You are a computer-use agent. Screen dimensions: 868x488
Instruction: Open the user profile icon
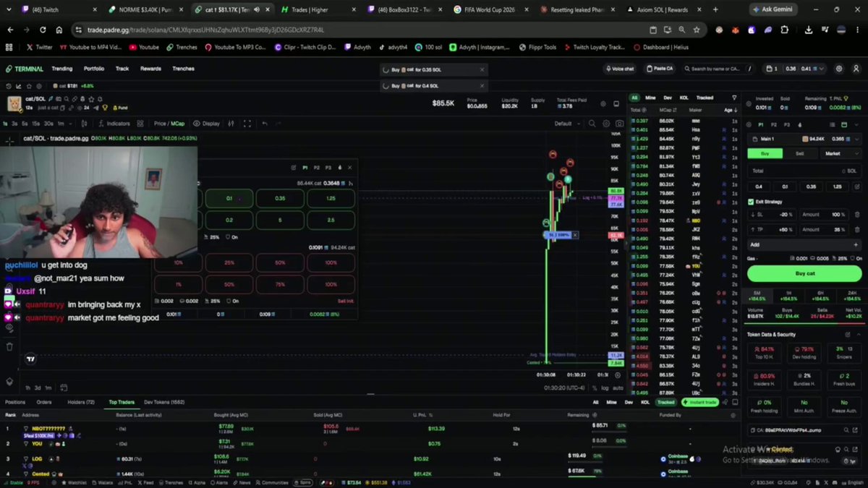click(x=856, y=69)
